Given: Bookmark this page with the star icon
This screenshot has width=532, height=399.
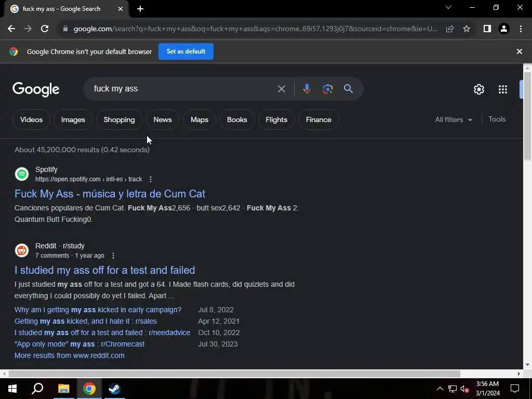Looking at the screenshot, I should 467,29.
